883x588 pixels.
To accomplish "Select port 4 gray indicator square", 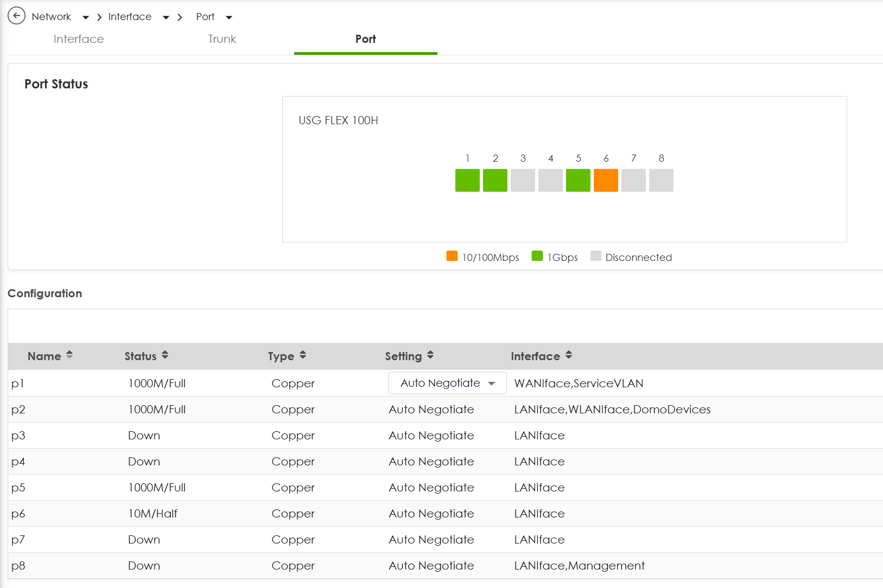I will (x=550, y=180).
